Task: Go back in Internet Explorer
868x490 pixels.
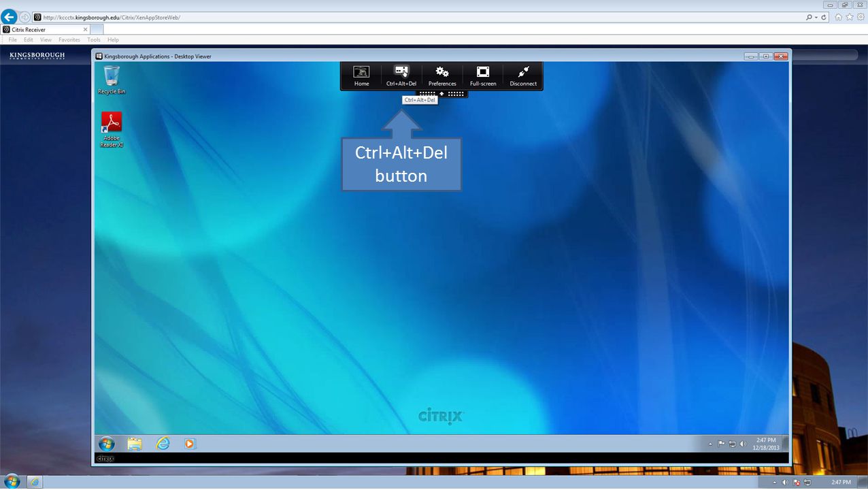Action: pos(10,17)
